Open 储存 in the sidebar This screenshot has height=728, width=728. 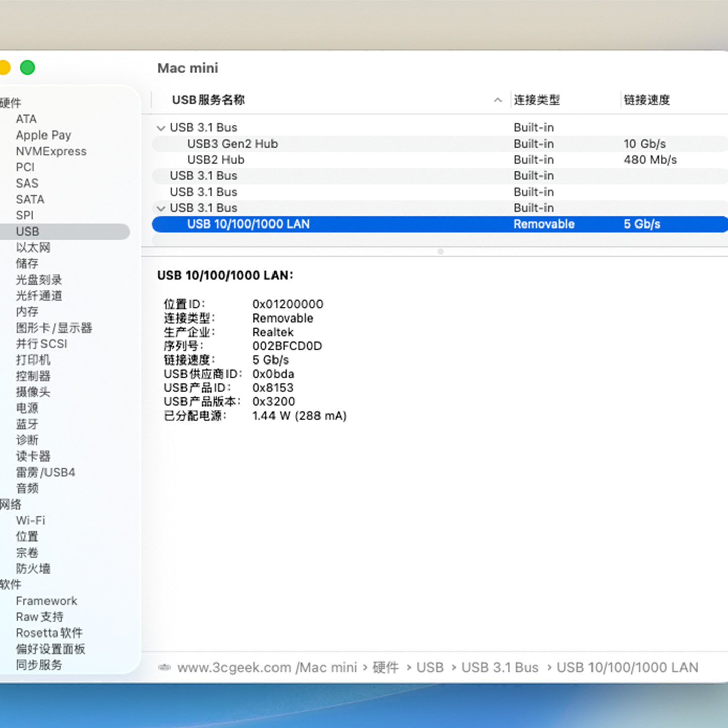[x=27, y=263]
